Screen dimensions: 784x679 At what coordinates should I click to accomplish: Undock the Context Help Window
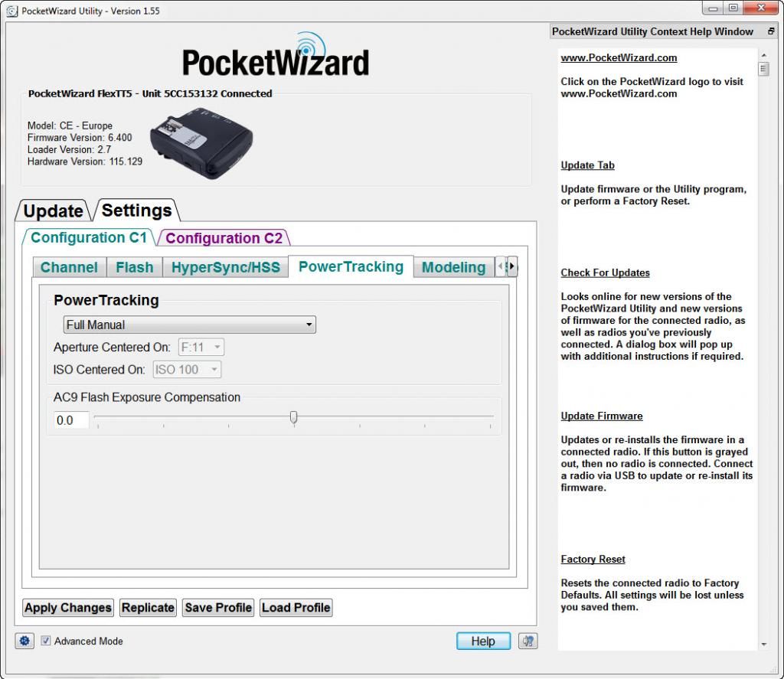pyautogui.click(x=770, y=31)
